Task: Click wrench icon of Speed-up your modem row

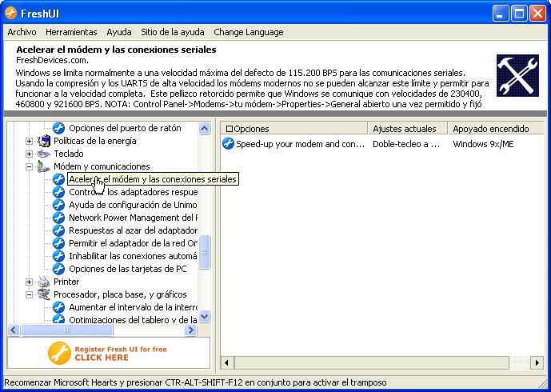Action: coord(229,144)
